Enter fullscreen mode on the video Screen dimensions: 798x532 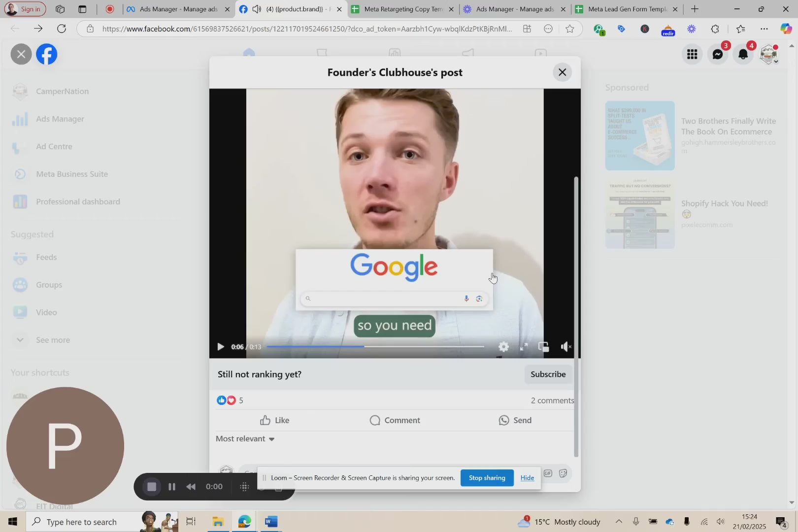[x=524, y=347]
